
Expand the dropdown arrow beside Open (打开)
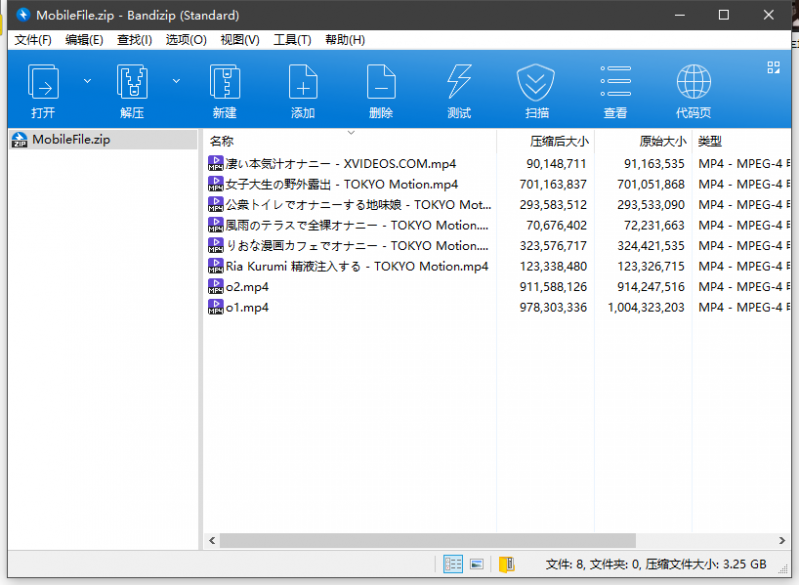click(87, 80)
